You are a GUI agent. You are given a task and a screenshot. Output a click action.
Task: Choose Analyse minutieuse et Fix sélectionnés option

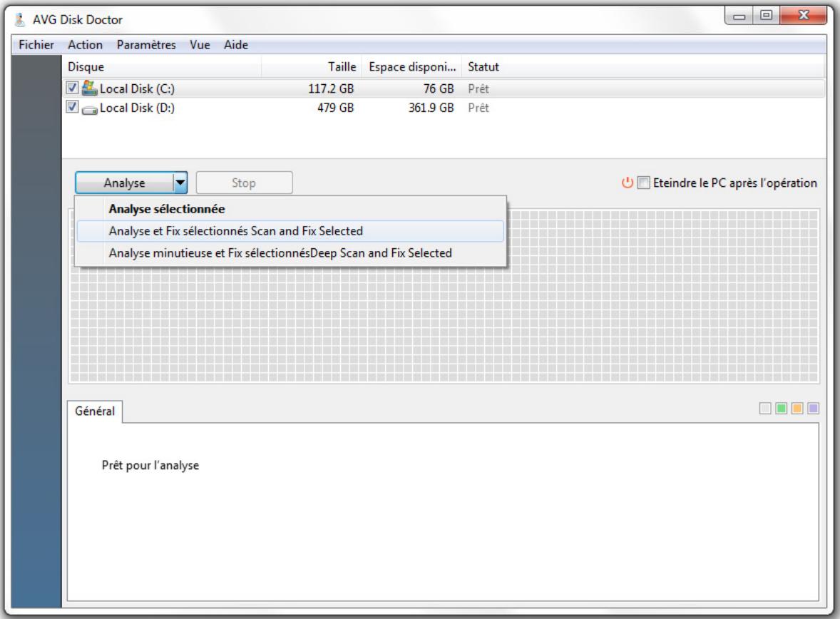tap(290, 253)
